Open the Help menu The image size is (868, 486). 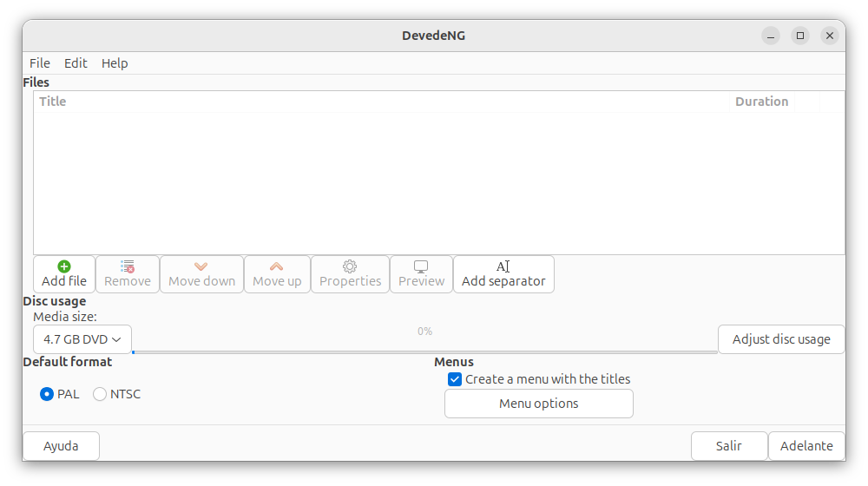[x=115, y=63]
